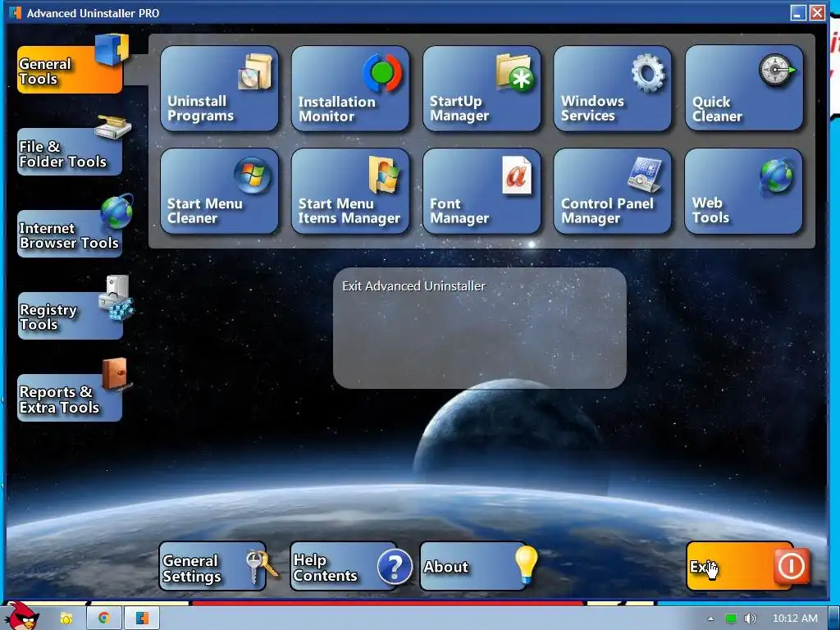The height and width of the screenshot is (630, 840).
Task: Minimize the Advanced Uninstaller window
Action: [x=798, y=13]
